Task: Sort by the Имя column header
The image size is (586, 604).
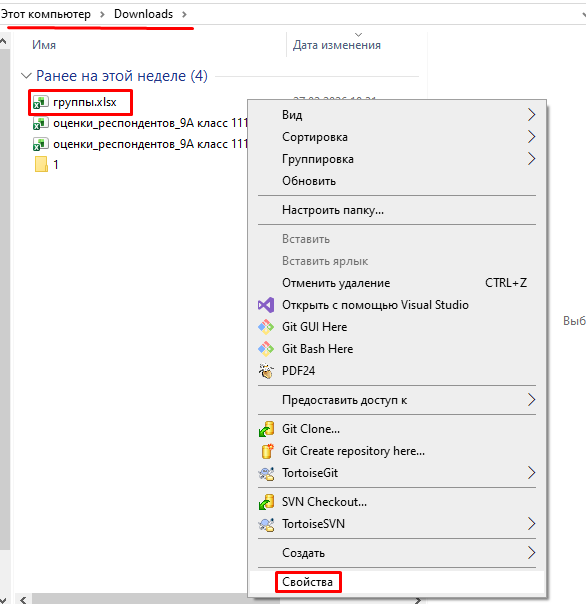Action: click(x=44, y=45)
